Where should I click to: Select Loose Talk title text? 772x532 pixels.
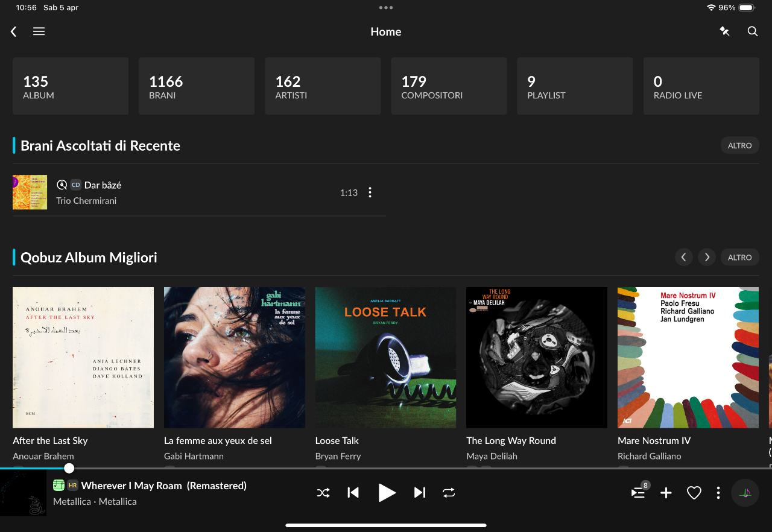click(x=337, y=441)
